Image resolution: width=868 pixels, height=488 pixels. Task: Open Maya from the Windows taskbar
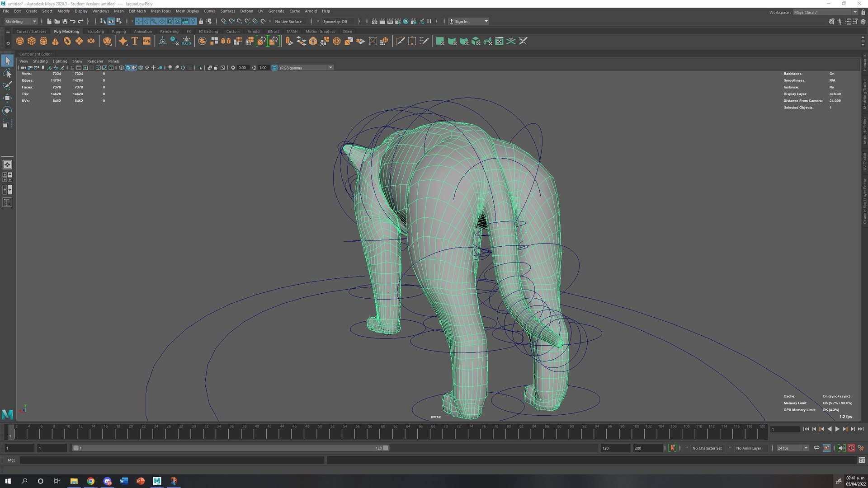[157, 481]
